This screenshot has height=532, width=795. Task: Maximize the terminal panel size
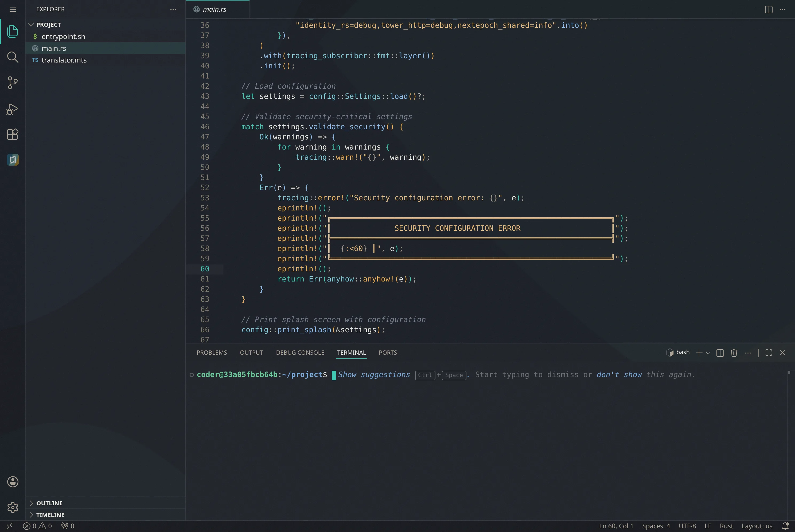tap(769, 353)
